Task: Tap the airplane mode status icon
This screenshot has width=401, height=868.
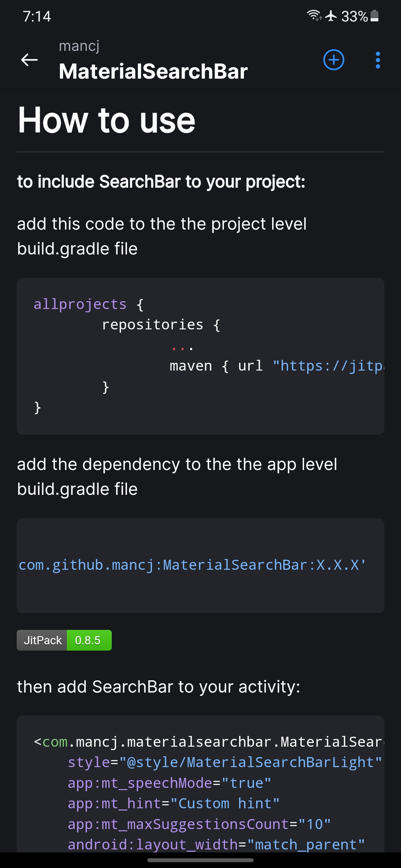Action: (330, 16)
